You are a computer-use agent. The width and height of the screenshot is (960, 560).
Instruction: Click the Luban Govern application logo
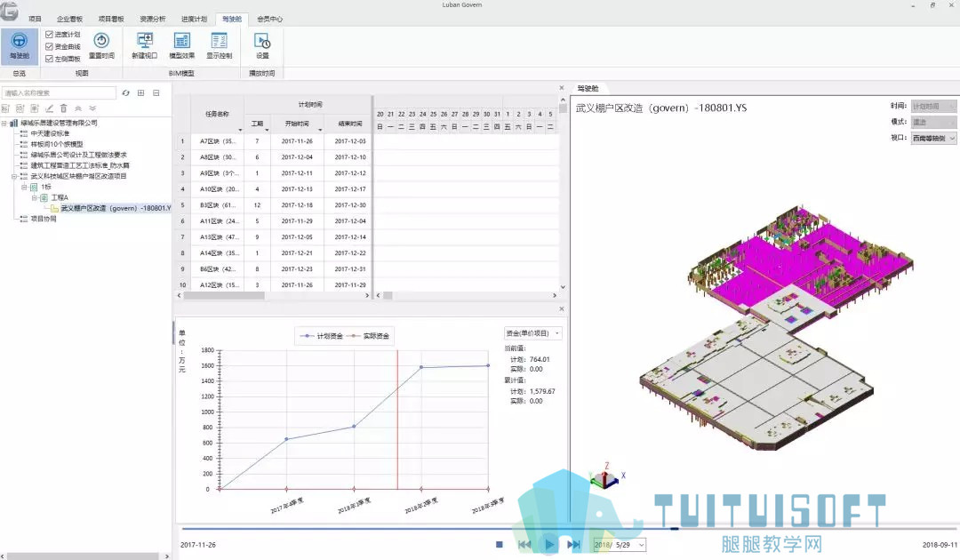9,9
